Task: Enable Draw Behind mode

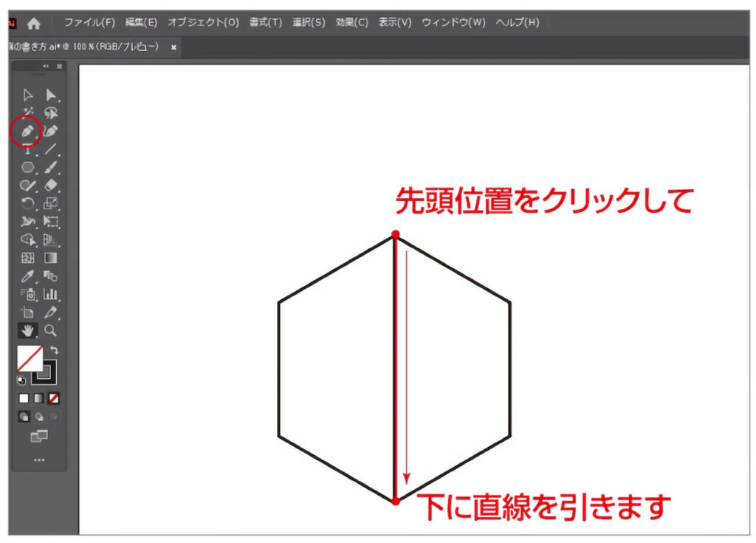Action: click(x=39, y=417)
